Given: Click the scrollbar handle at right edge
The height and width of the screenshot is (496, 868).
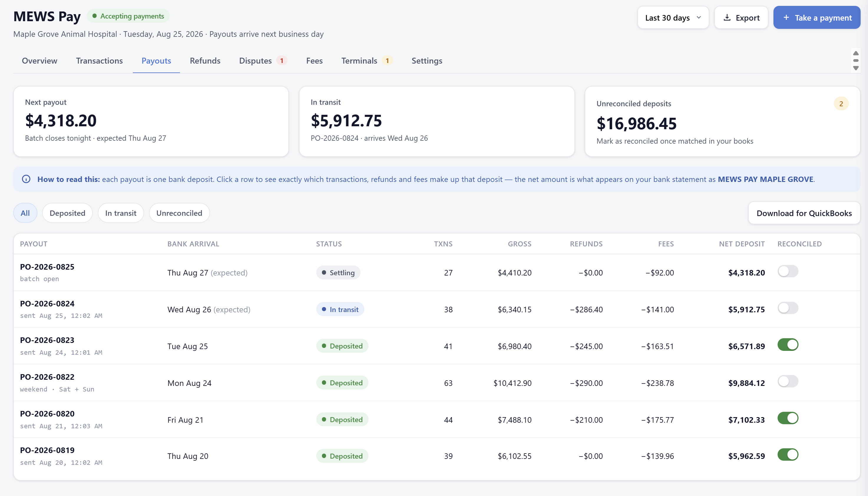Looking at the screenshot, I should 855,61.
